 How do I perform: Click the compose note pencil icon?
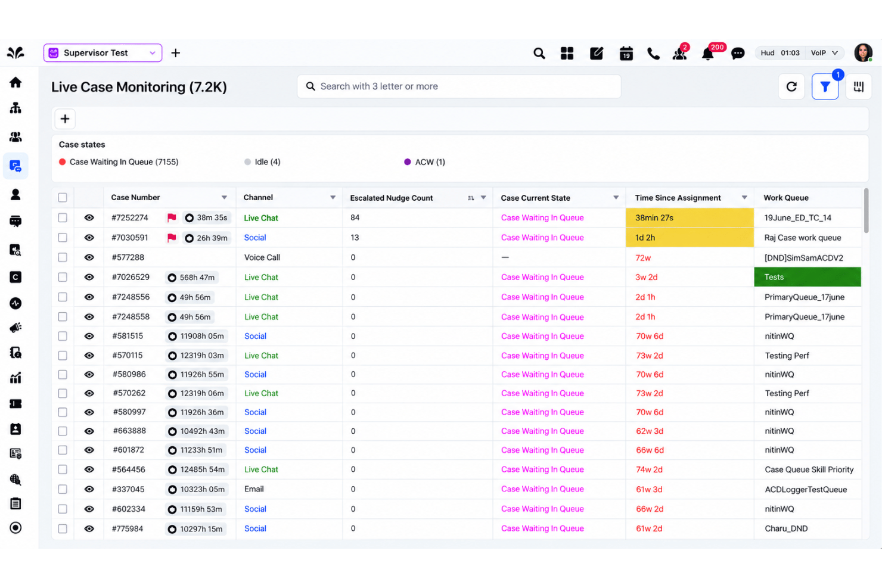pyautogui.click(x=597, y=54)
